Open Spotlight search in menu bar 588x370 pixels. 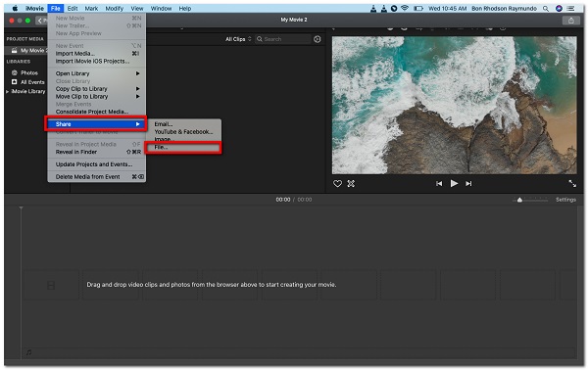tap(546, 8)
